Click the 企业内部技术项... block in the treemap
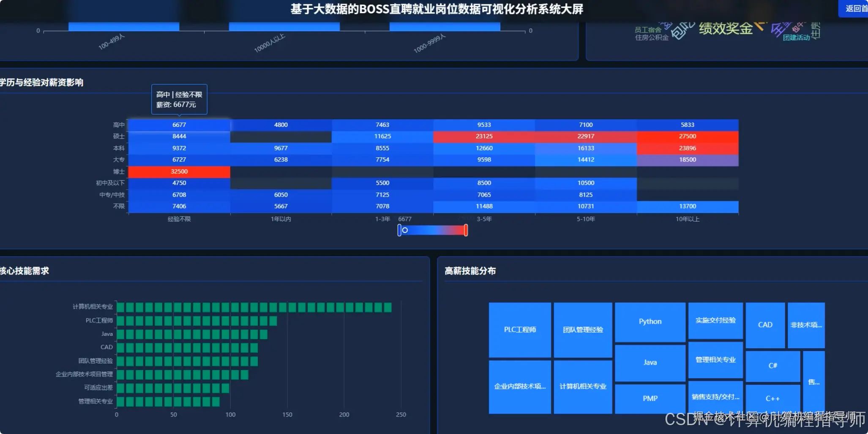The height and width of the screenshot is (434, 868). click(x=520, y=387)
